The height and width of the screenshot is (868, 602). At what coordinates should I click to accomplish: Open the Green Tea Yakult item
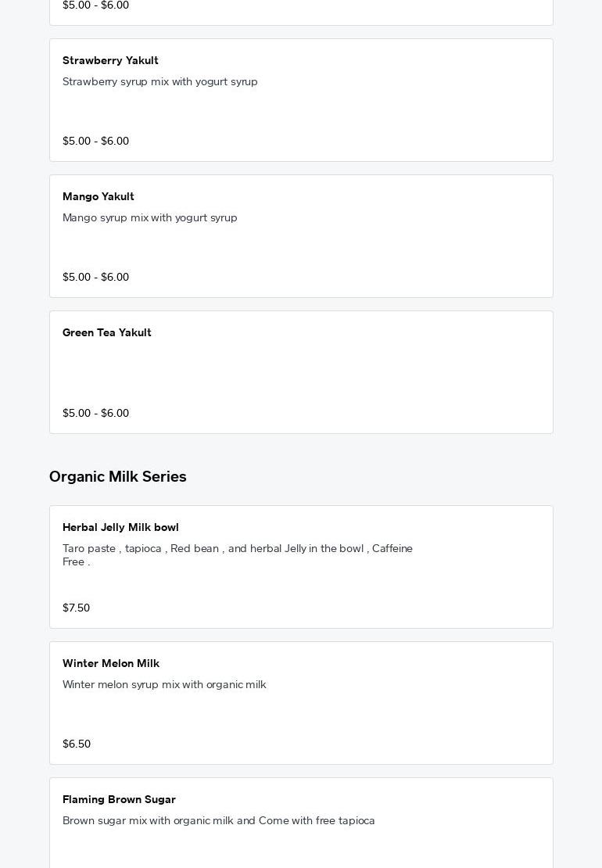pyautogui.click(x=107, y=332)
